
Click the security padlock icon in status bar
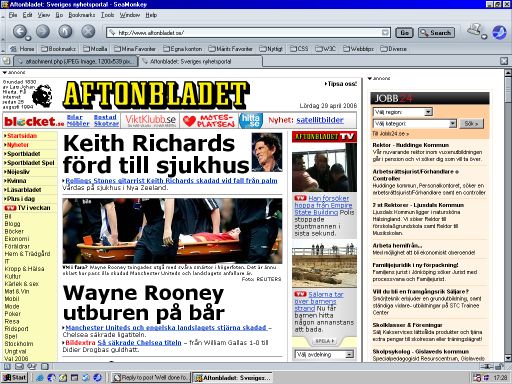point(499,366)
